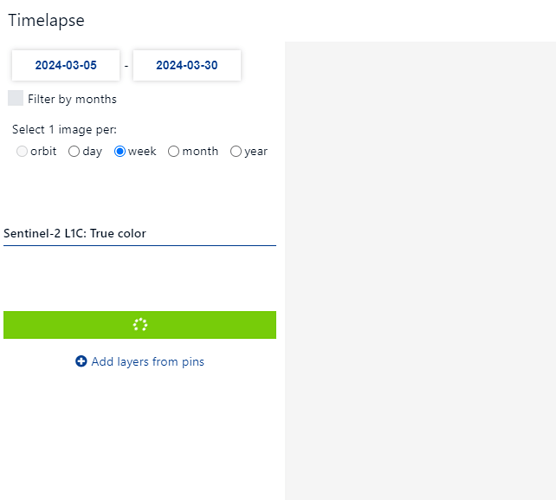Viewport: 556px width, 500px height.
Task: Switch to Sentinel-2 L1C: True color tab
Action: click(x=140, y=234)
